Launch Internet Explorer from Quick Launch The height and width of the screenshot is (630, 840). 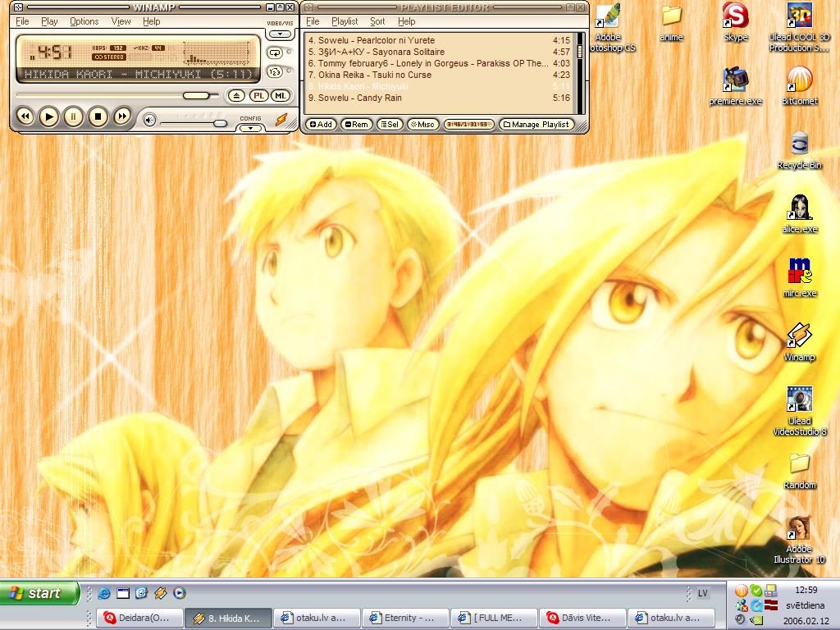104,593
